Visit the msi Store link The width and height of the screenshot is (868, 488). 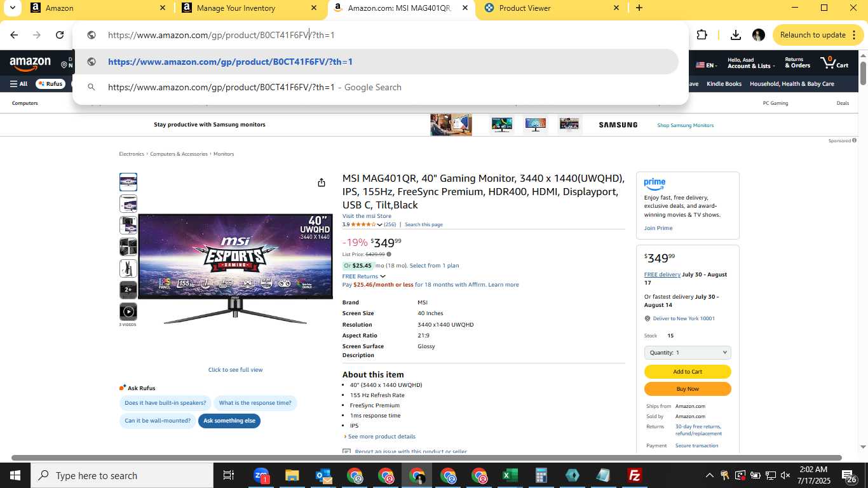coord(367,216)
